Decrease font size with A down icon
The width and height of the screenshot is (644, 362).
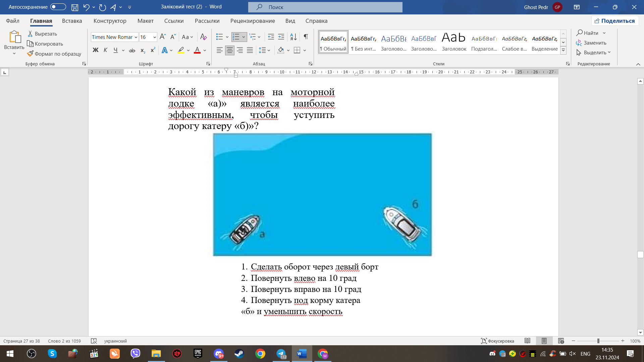point(173,37)
